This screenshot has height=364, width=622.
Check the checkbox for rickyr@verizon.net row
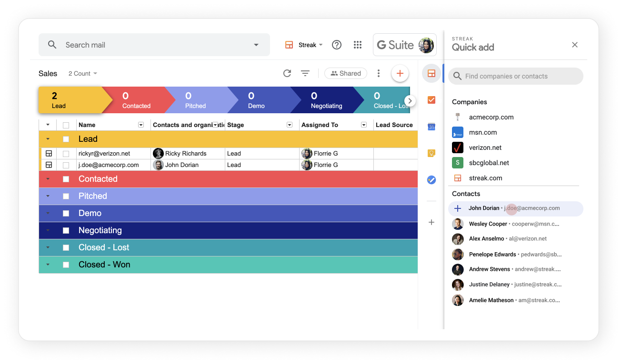[66, 153]
